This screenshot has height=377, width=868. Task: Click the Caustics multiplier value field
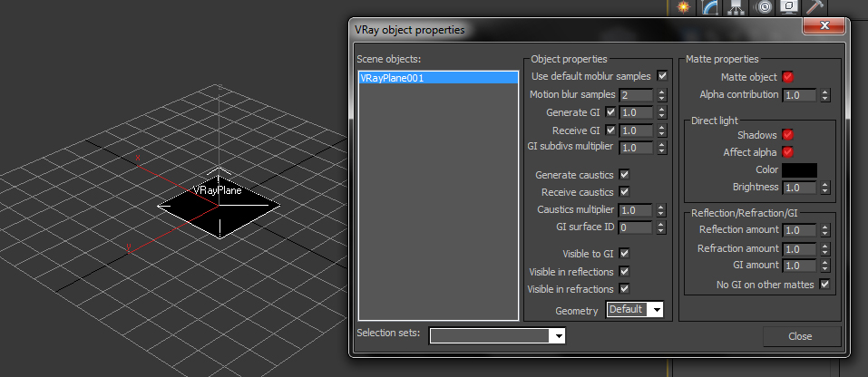636,210
